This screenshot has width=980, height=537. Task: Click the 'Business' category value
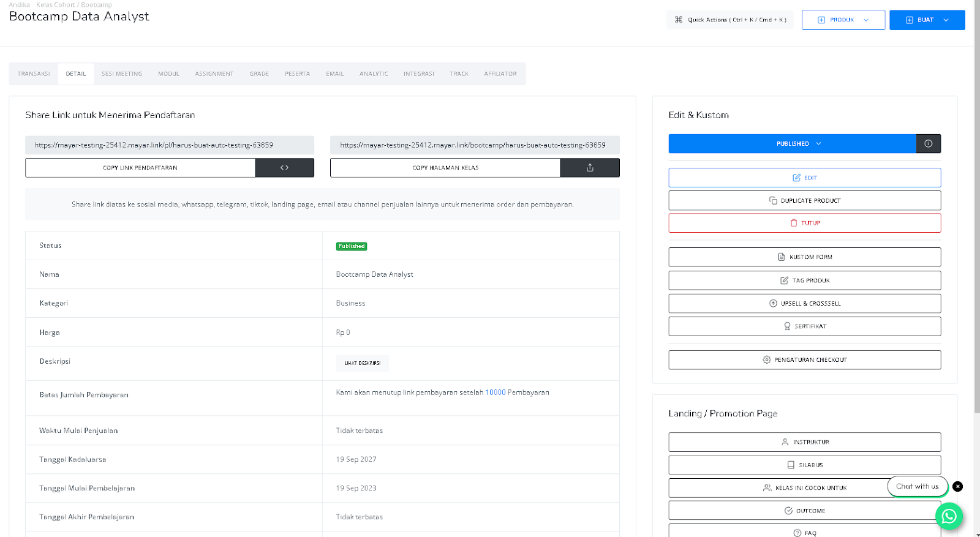[350, 303]
